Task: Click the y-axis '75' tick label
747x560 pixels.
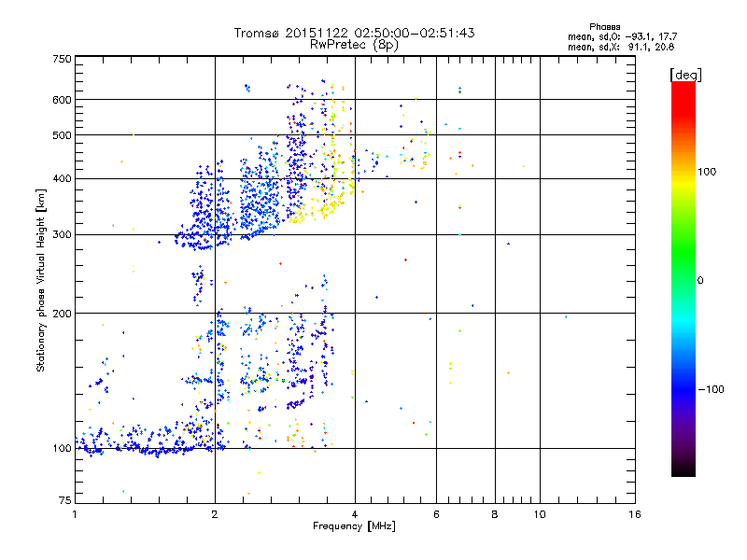Action: click(65, 500)
